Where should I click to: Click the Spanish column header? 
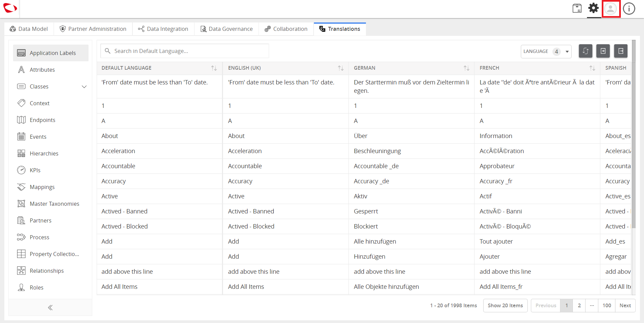[616, 68]
